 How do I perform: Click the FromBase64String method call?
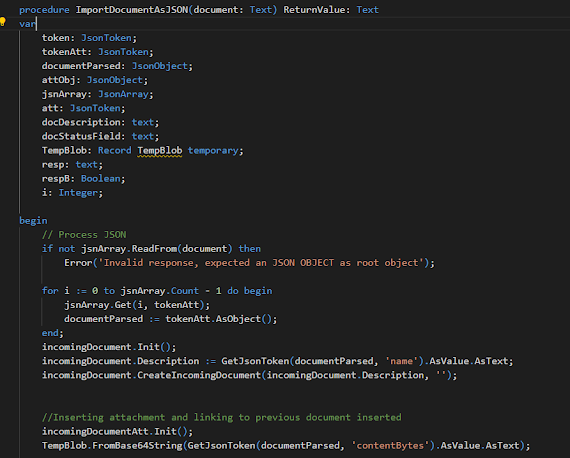click(x=137, y=446)
